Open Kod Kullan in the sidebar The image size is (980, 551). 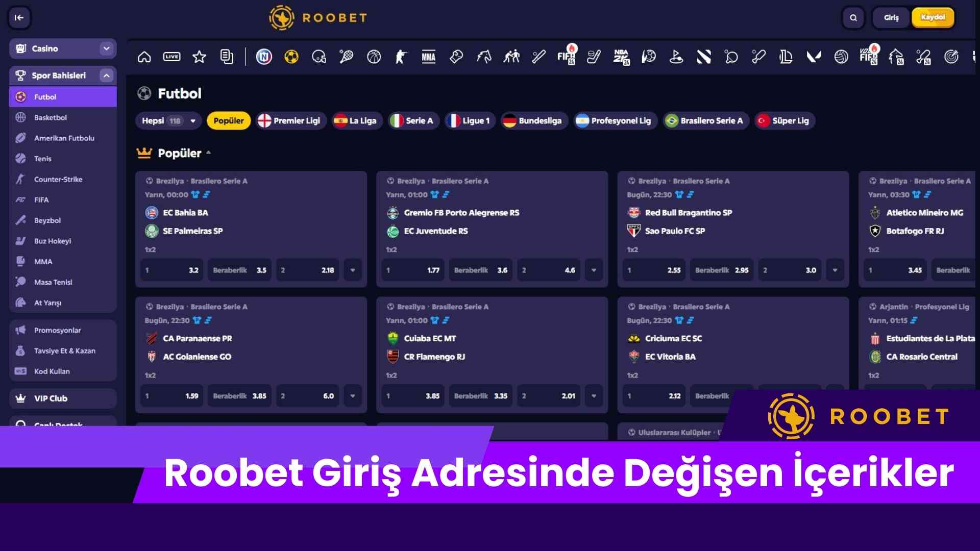[x=63, y=371]
